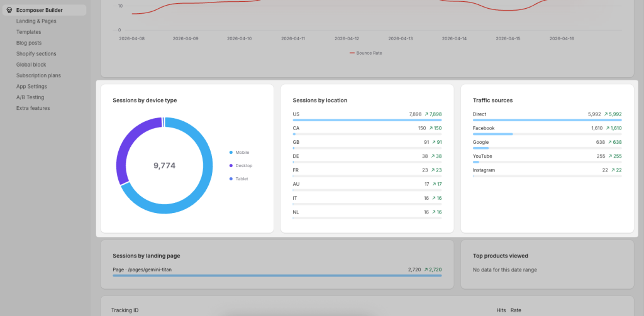Viewport: 644px width, 316px height.
Task: Open Templates in sidebar
Action: [x=28, y=32]
